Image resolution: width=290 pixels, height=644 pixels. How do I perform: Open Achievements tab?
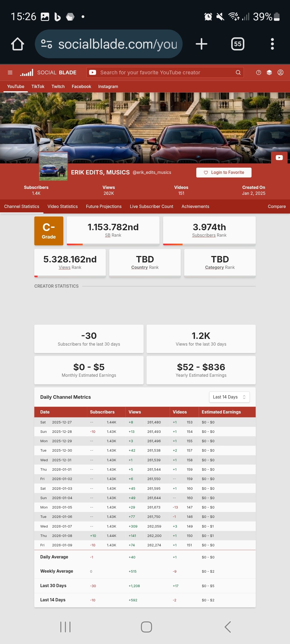195,207
